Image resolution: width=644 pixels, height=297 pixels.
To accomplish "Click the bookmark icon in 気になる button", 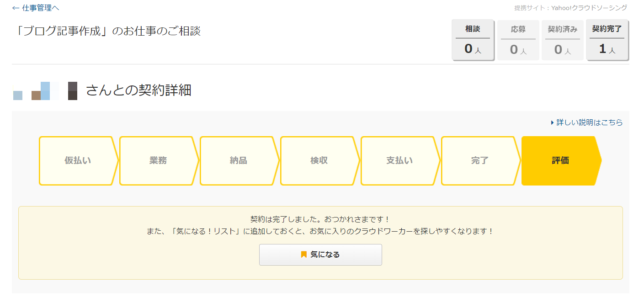I will (304, 255).
